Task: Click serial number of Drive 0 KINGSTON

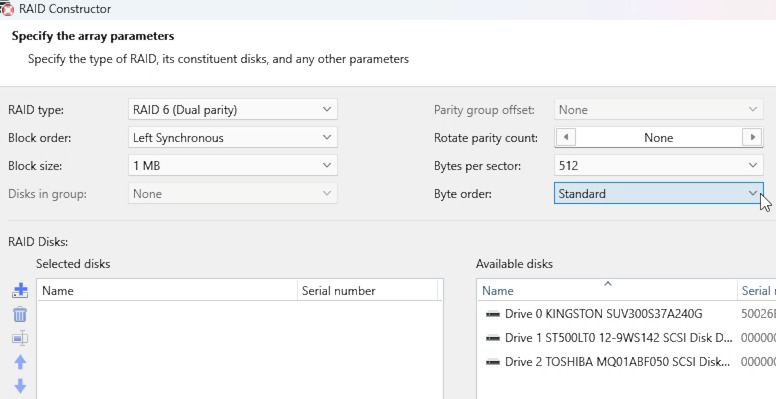Action: click(758, 314)
